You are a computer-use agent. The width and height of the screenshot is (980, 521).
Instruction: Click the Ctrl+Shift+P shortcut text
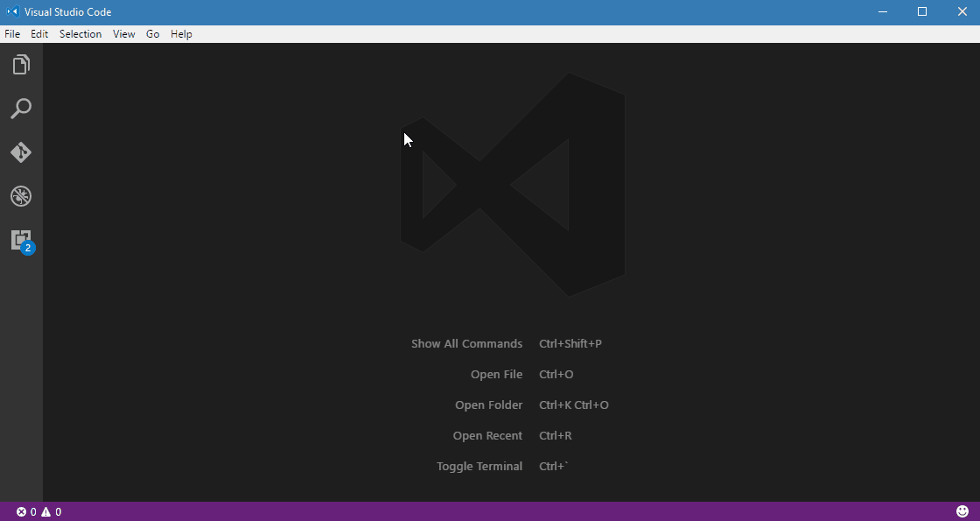(x=570, y=343)
